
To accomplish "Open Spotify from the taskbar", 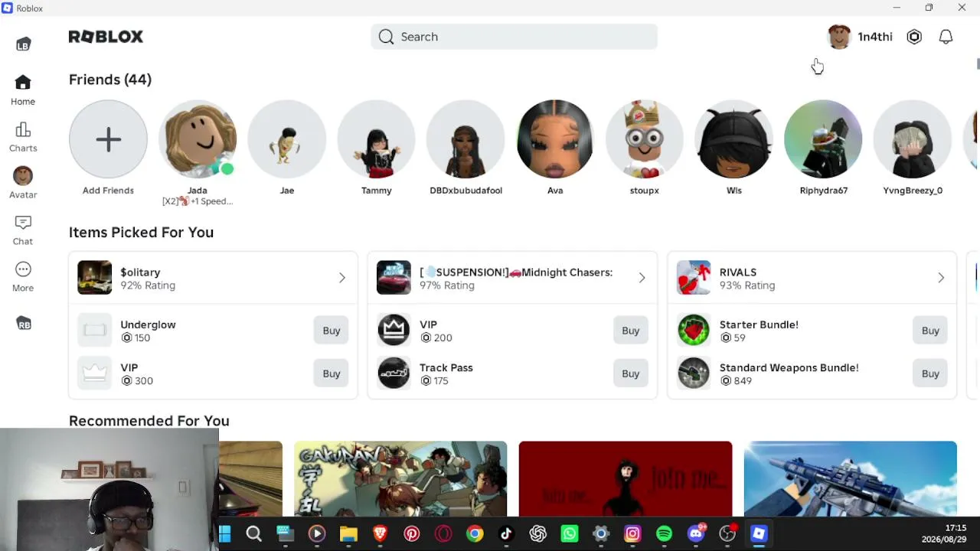I will click(664, 533).
